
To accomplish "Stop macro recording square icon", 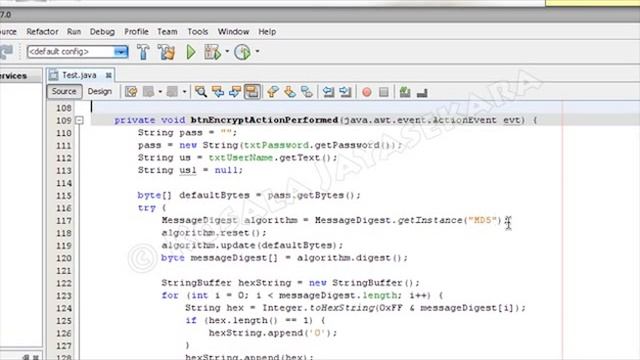I will pos(384,92).
